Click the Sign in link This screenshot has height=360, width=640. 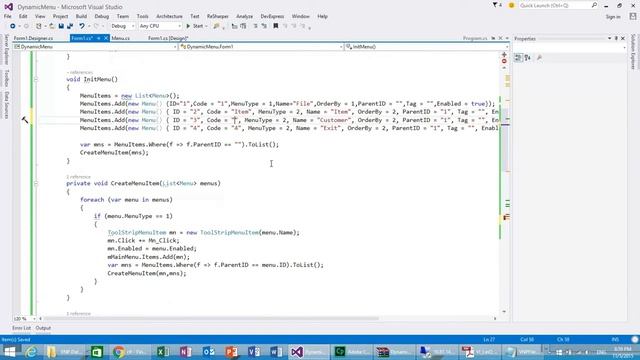[x=613, y=17]
